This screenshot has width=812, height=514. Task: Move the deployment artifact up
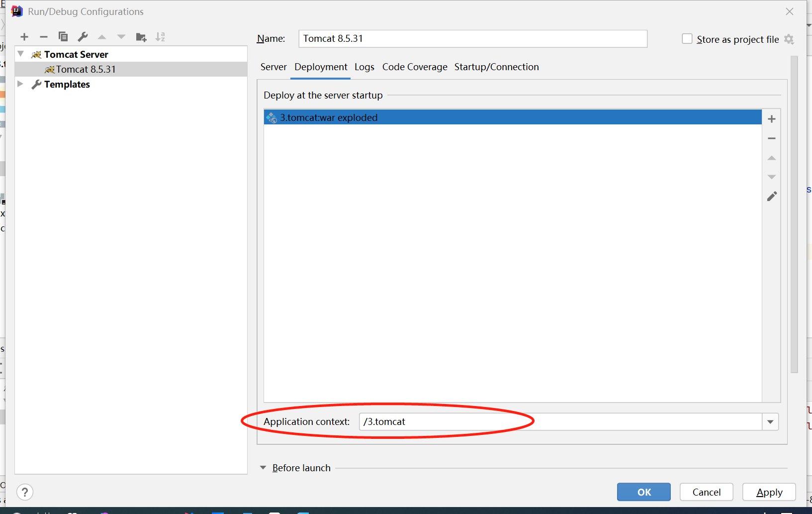[x=772, y=158]
